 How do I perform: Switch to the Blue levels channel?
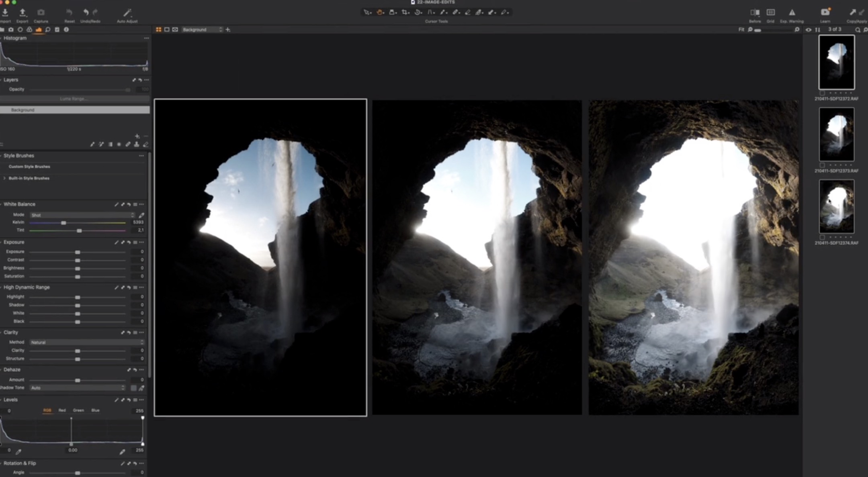tap(95, 410)
